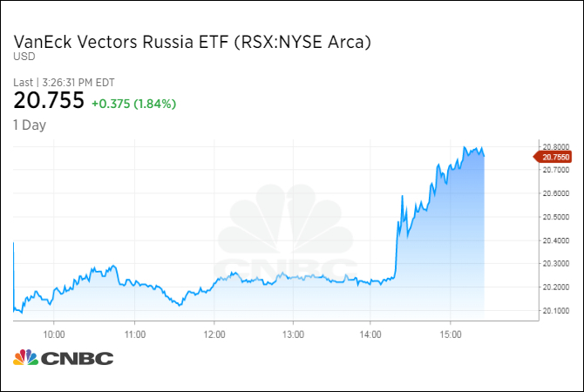Click the 12:00 time axis label
Viewport: 584px width, 392px height.
(x=214, y=333)
